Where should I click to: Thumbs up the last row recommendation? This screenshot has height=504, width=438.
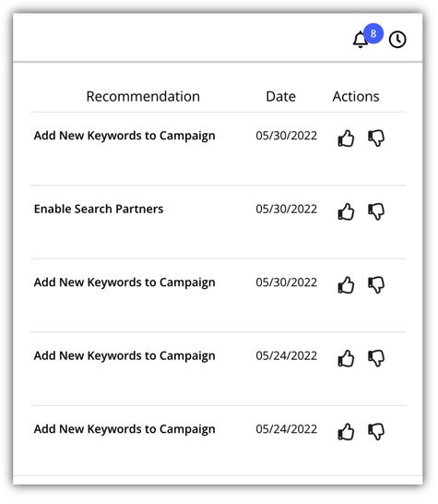(x=346, y=431)
